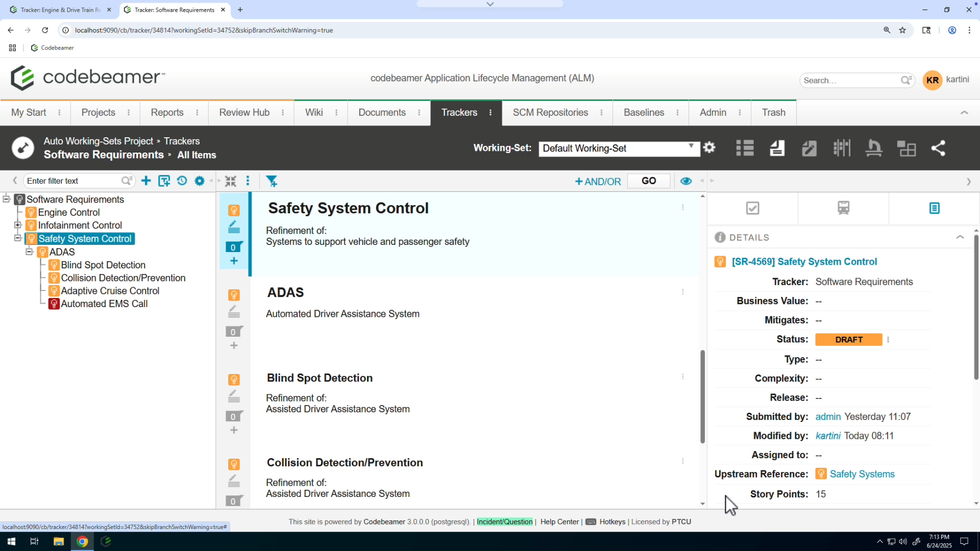This screenshot has width=980, height=551.
Task: Expand the Infotainment Control tree node
Action: pyautogui.click(x=18, y=225)
